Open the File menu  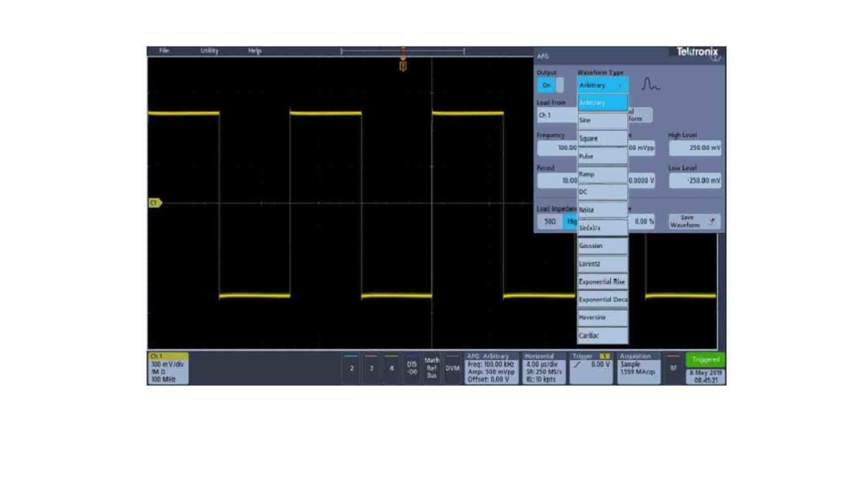[x=164, y=51]
